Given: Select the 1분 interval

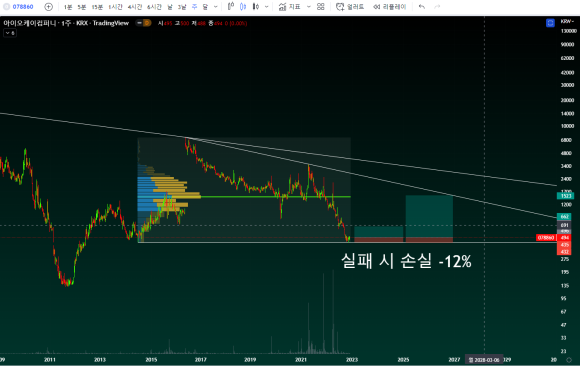Looking at the screenshot, I should point(68,7).
